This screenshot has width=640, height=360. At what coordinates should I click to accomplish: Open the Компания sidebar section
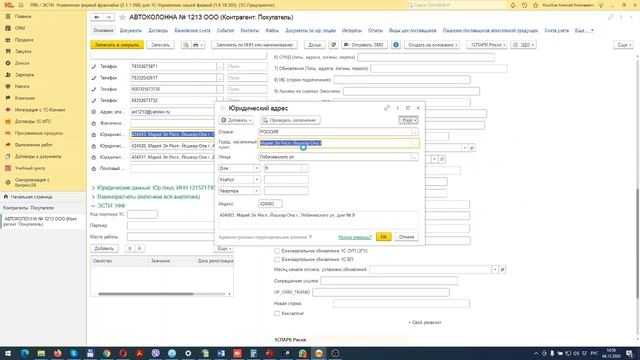(25, 98)
